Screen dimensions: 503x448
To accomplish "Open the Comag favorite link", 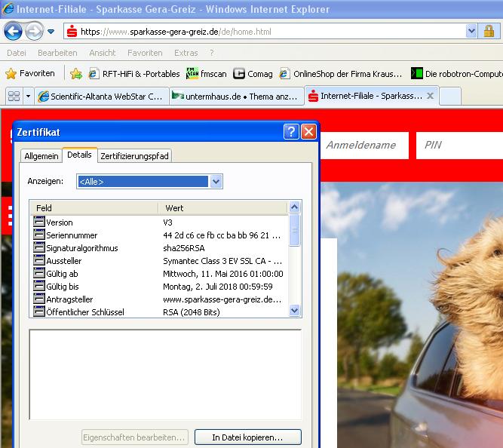I will (253, 74).
